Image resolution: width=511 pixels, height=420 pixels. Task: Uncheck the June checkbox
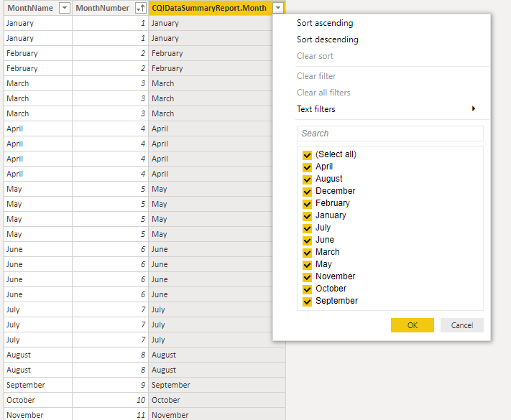point(307,241)
